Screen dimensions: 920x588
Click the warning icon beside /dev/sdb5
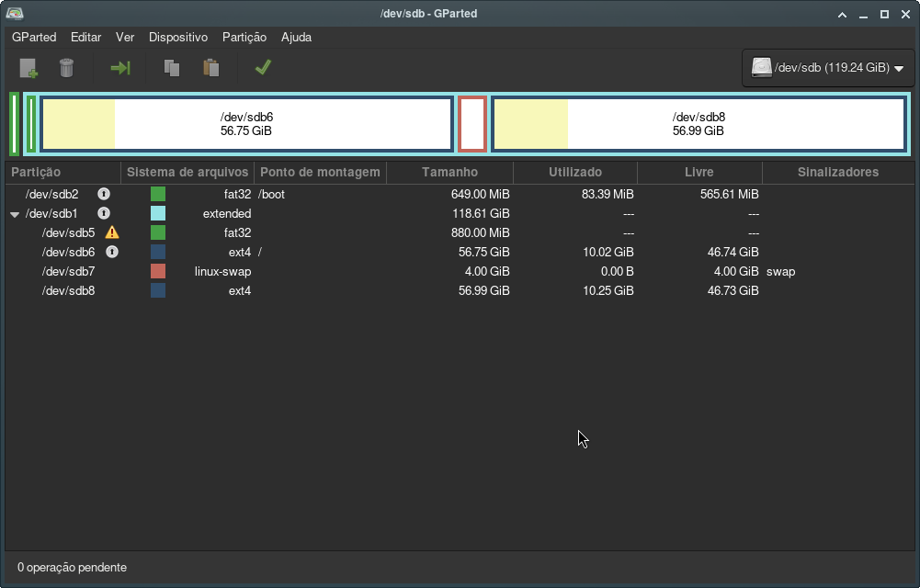coord(112,232)
